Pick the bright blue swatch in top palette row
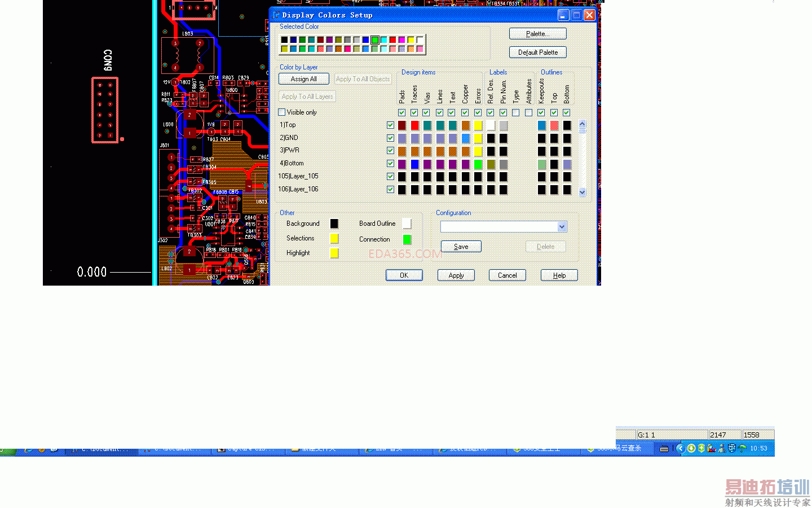The height and width of the screenshot is (508, 812). (366, 40)
